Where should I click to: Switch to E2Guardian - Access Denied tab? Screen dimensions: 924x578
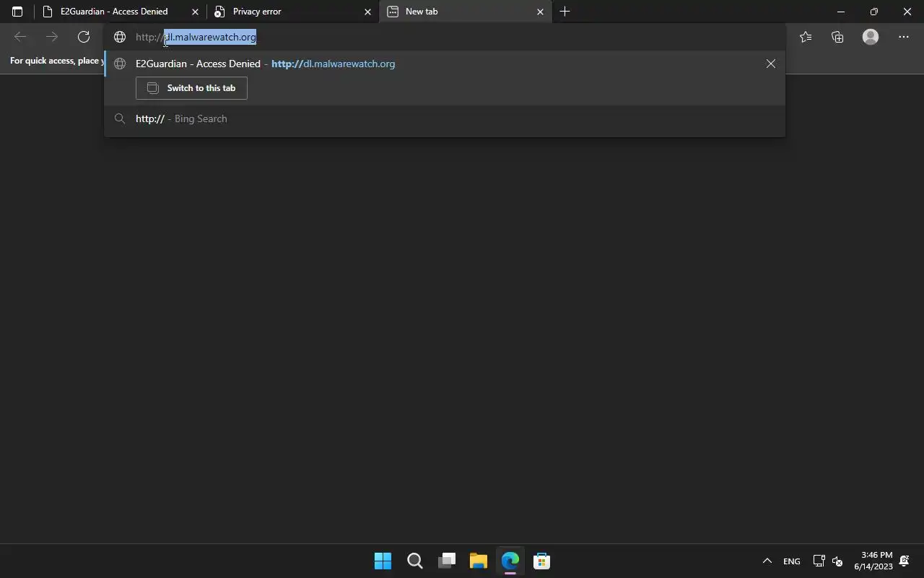coord(119,12)
